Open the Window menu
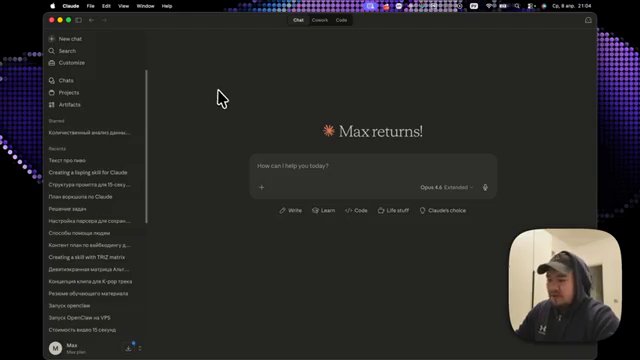Screen dimensions: 640x360 (145, 6)
